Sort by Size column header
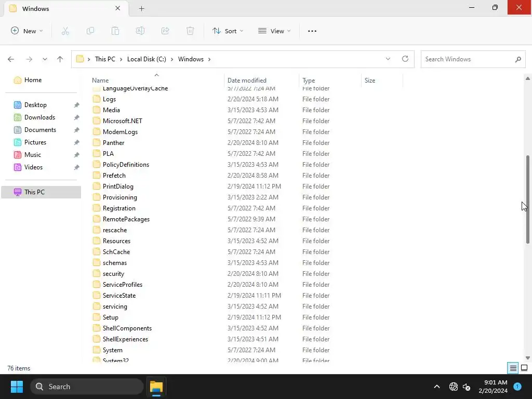Viewport: 532px width, 399px height. click(x=382, y=81)
